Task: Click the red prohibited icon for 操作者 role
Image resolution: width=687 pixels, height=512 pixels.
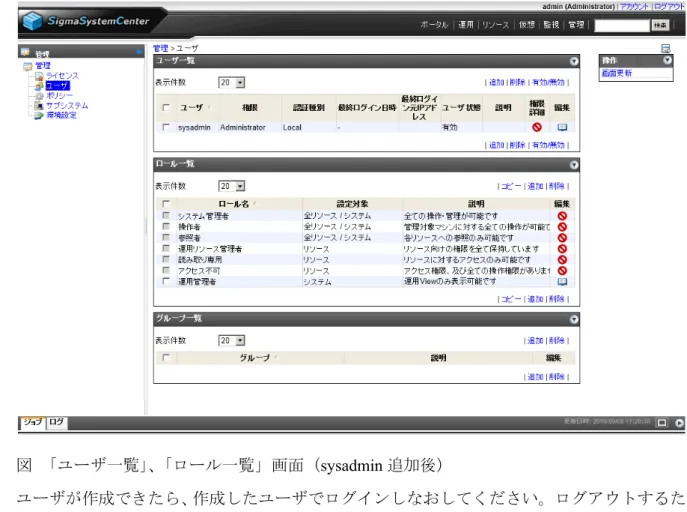Action: tap(562, 227)
